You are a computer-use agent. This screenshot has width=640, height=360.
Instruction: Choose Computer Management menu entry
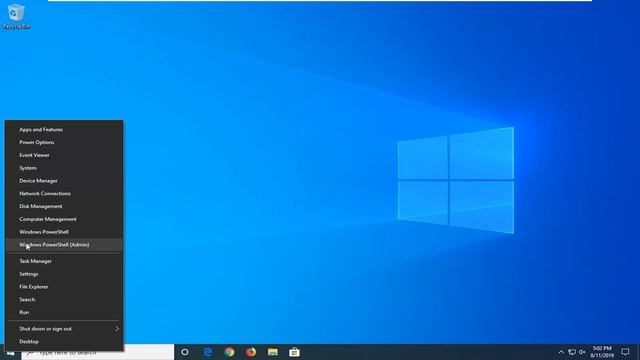[x=64, y=219]
